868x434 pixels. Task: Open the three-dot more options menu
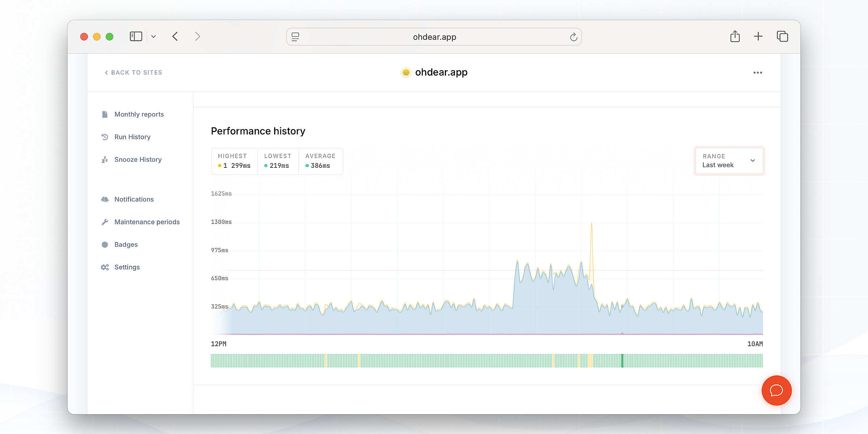[x=758, y=73]
